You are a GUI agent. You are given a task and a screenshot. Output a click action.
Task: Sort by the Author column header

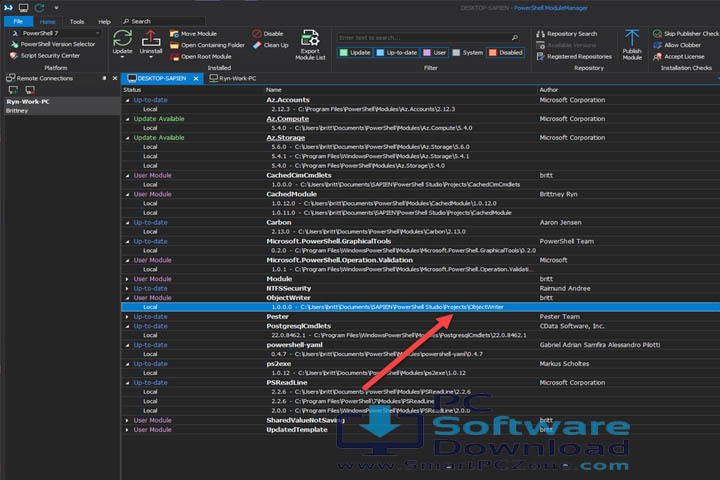(x=549, y=90)
